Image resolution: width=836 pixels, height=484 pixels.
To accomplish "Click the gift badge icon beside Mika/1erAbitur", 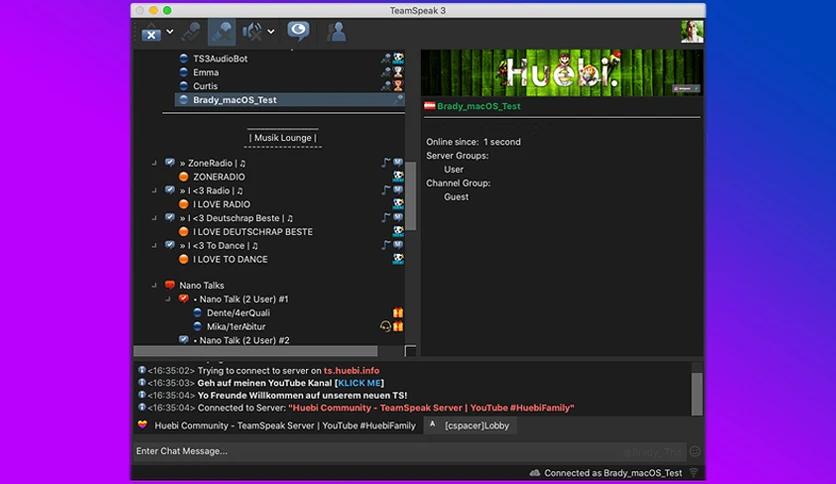I will tap(398, 326).
